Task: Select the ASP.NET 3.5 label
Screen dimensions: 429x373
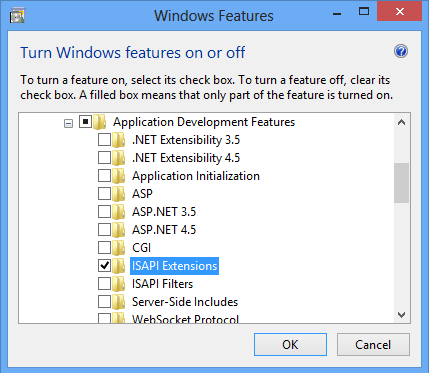Action: (x=164, y=212)
